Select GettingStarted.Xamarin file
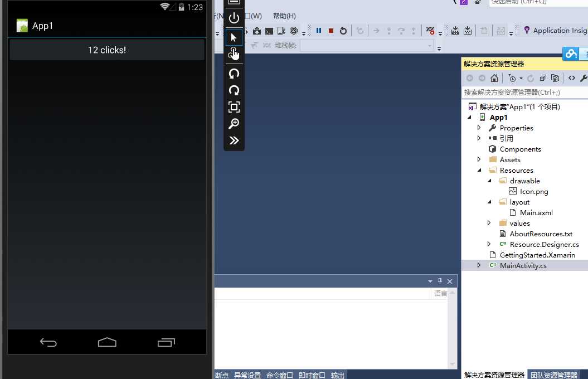588x379 pixels. (537, 255)
